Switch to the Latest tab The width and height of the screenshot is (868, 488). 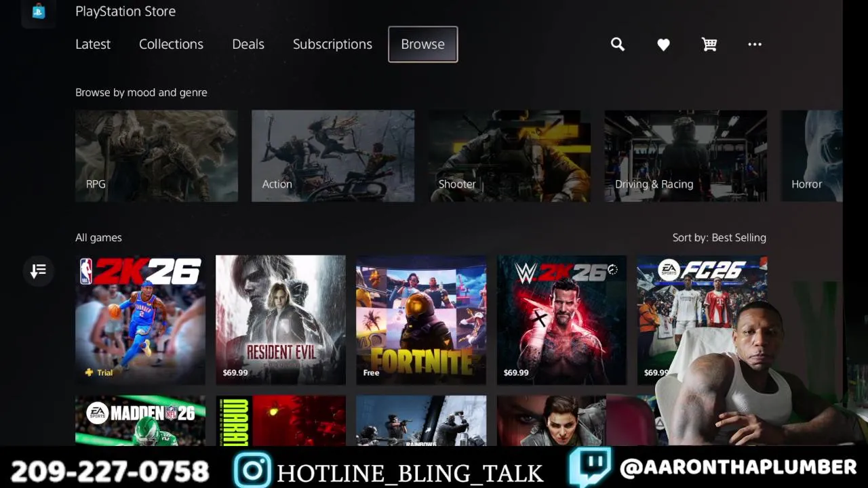pos(93,44)
